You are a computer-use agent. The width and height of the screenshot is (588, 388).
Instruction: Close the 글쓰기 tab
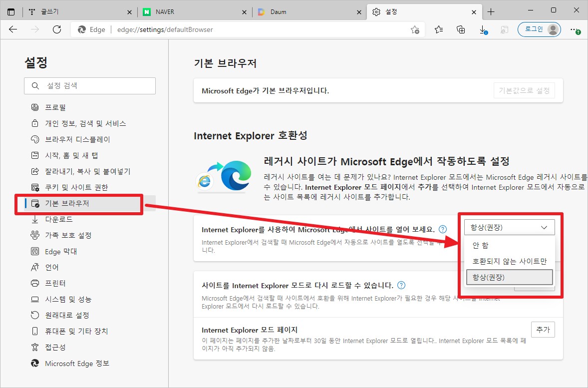[x=129, y=12]
